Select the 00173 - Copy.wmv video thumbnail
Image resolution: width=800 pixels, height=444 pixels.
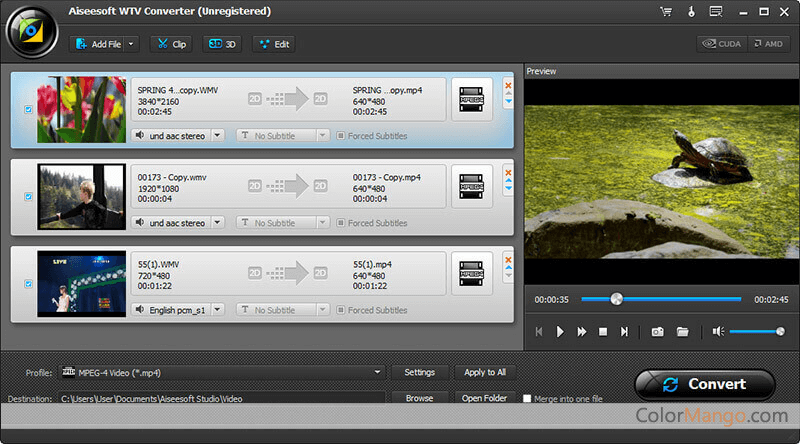[x=81, y=197]
